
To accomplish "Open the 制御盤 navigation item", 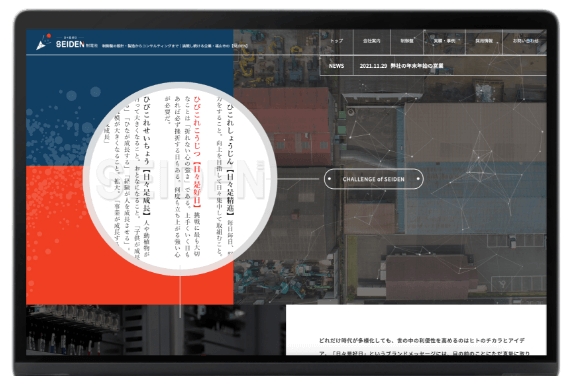I will (407, 41).
